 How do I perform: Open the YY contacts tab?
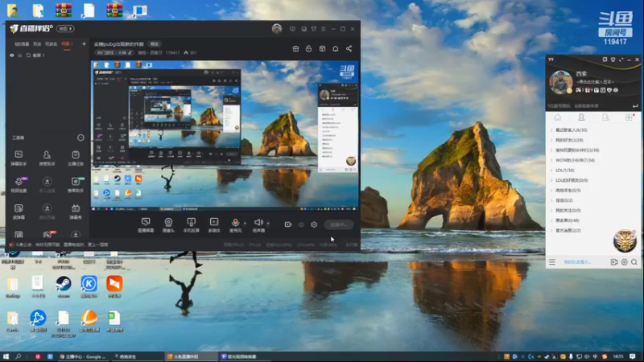pyautogui.click(x=581, y=117)
